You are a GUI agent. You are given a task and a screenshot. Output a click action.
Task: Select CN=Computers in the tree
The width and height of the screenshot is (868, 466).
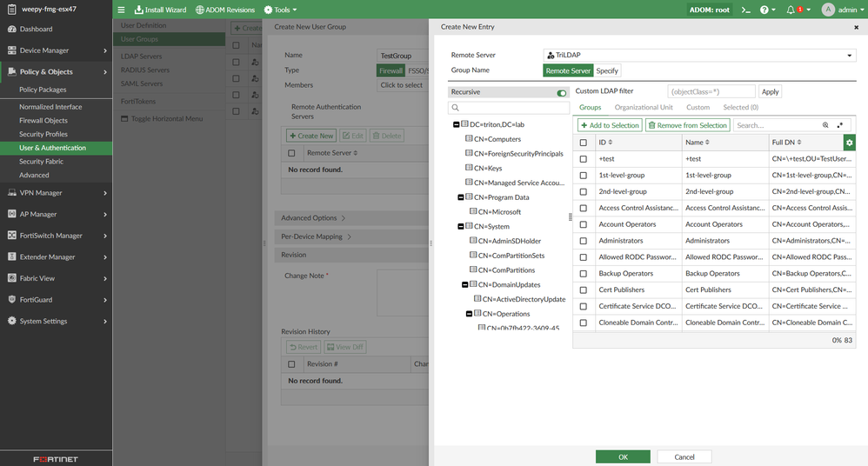[x=497, y=139]
